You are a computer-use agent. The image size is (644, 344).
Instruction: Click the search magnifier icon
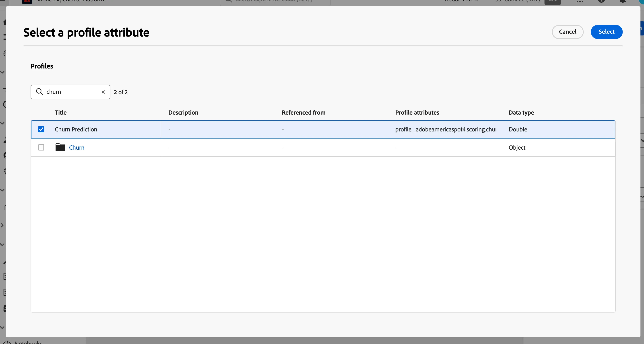tap(39, 92)
